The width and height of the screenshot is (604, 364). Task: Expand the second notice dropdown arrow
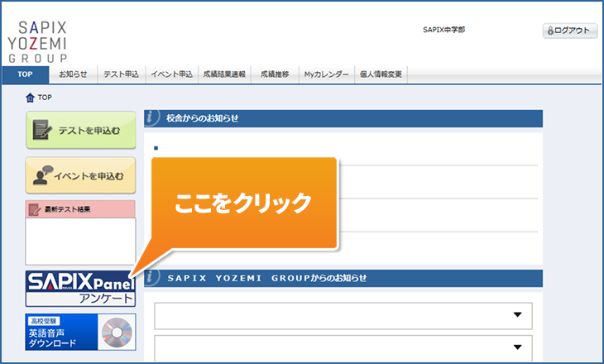pos(518,347)
